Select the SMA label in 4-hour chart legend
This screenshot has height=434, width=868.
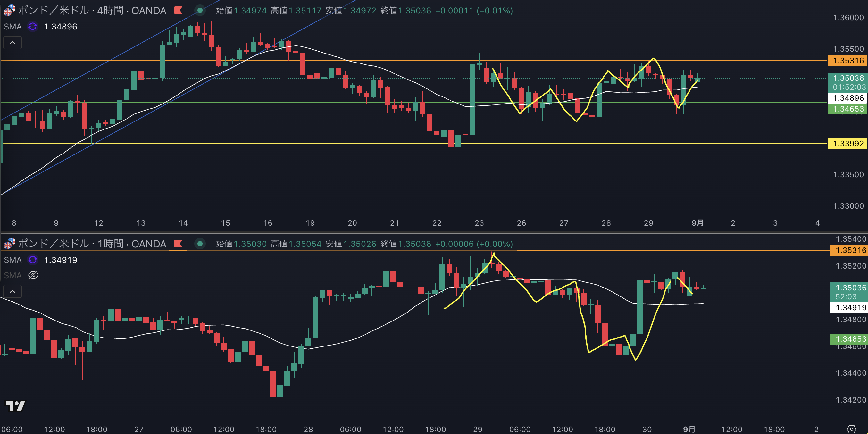(13, 26)
